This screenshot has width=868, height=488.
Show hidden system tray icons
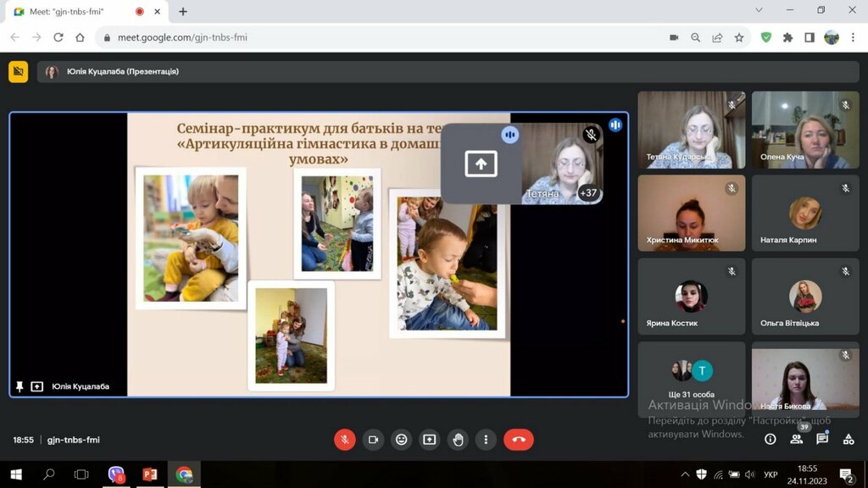pos(685,474)
